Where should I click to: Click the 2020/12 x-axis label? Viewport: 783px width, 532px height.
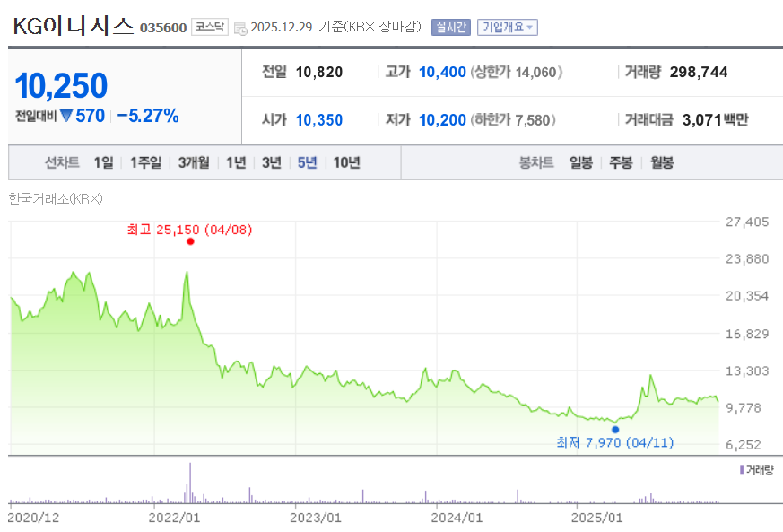pyautogui.click(x=33, y=518)
